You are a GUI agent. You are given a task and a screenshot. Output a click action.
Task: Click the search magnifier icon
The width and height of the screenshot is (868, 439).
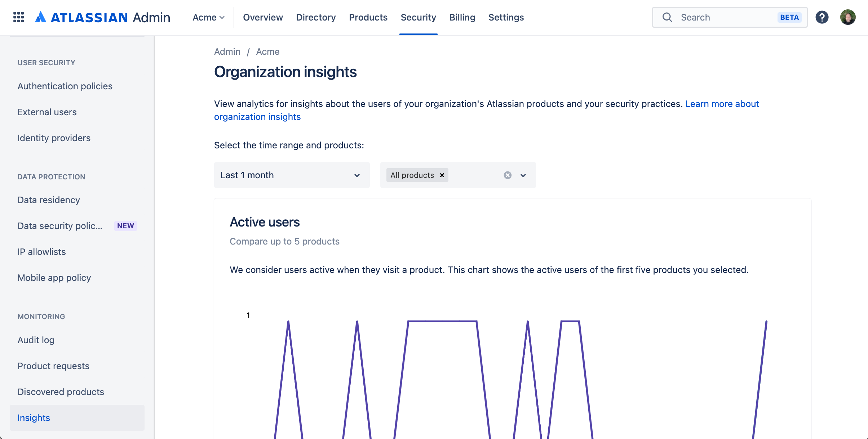pos(667,17)
